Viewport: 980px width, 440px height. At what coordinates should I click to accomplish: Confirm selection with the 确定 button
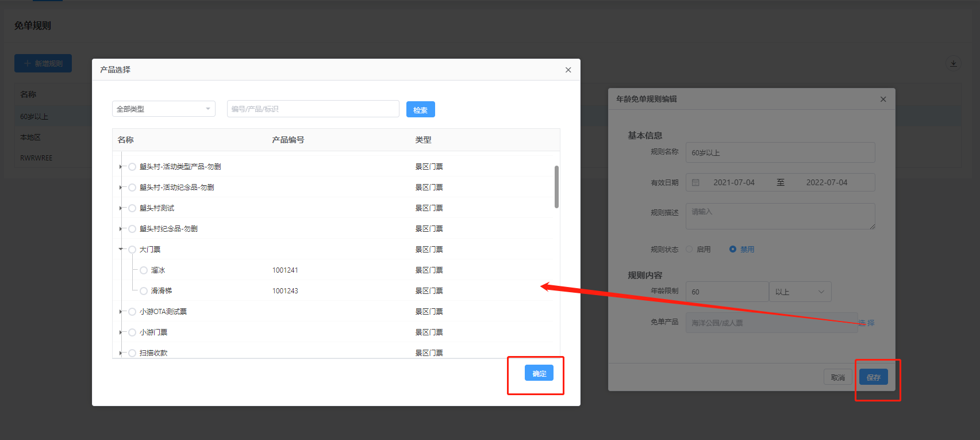point(539,373)
